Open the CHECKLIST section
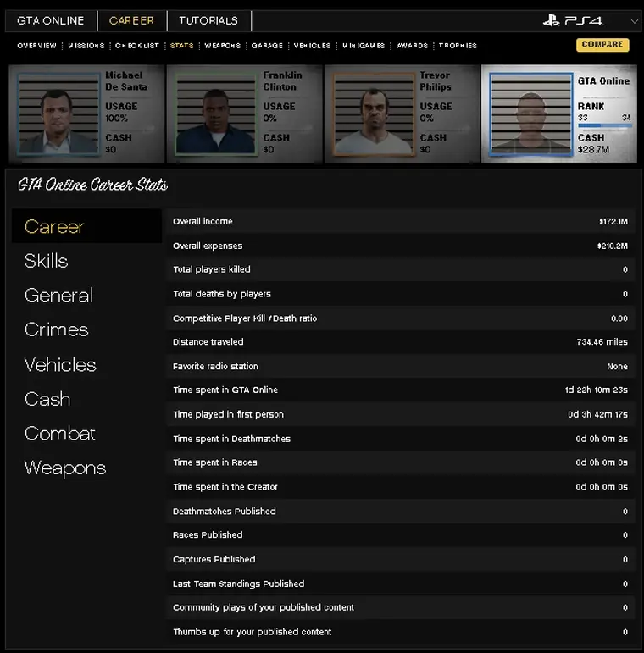This screenshot has height=653, width=644. point(137,46)
